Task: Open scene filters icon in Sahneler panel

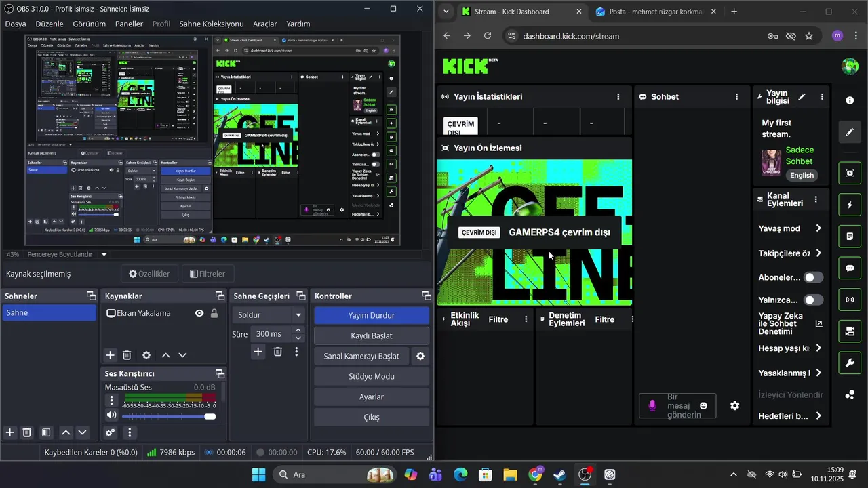Action: [46, 432]
